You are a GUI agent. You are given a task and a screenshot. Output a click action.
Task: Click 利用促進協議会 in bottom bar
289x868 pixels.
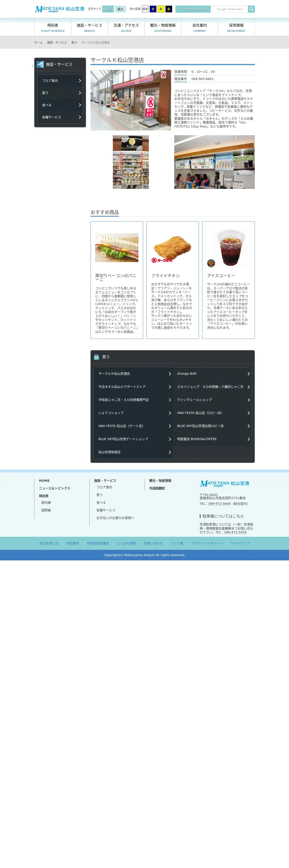(x=98, y=543)
